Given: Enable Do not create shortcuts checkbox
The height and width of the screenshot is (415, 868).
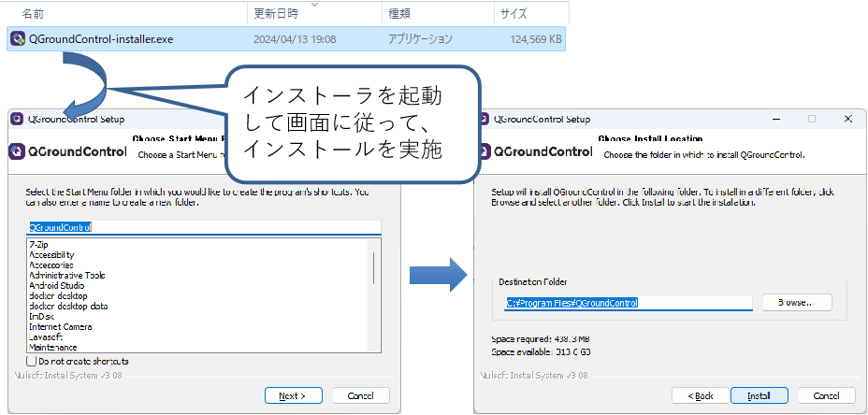Looking at the screenshot, I should 32,362.
